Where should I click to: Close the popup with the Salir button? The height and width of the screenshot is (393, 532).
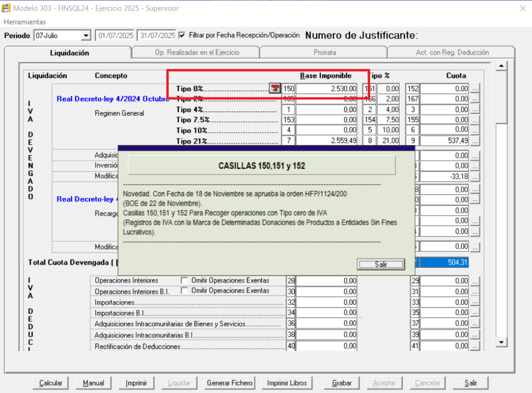coord(380,265)
